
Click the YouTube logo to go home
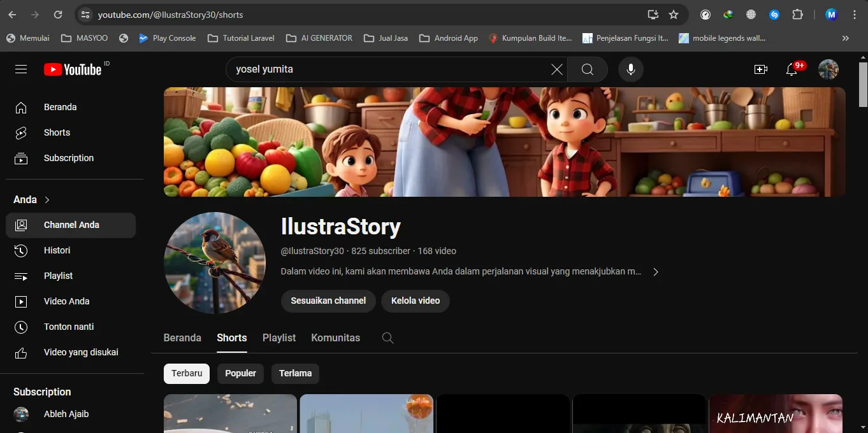(73, 69)
